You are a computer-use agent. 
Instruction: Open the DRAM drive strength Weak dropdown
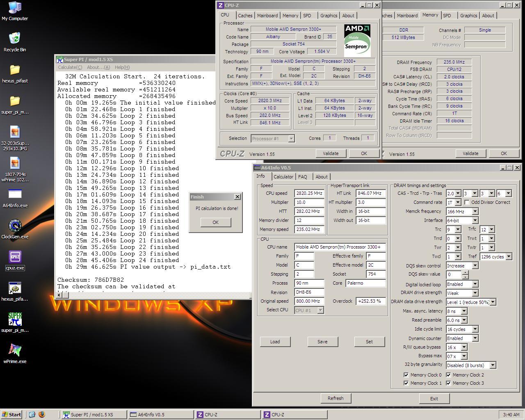(x=475, y=293)
